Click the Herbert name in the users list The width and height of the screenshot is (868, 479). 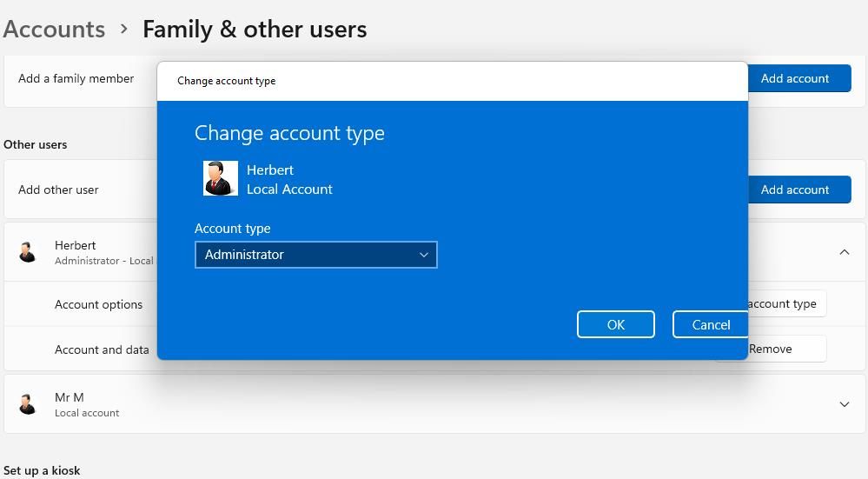point(76,245)
